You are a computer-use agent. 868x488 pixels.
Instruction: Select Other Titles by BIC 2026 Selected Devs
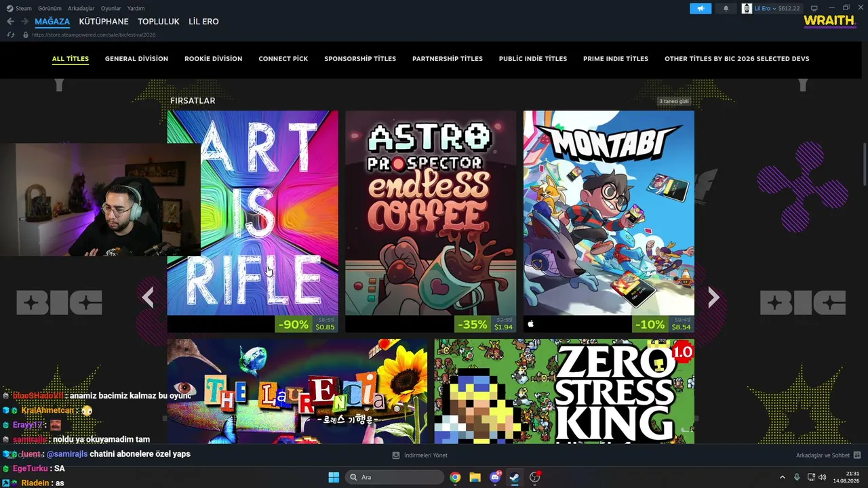737,59
